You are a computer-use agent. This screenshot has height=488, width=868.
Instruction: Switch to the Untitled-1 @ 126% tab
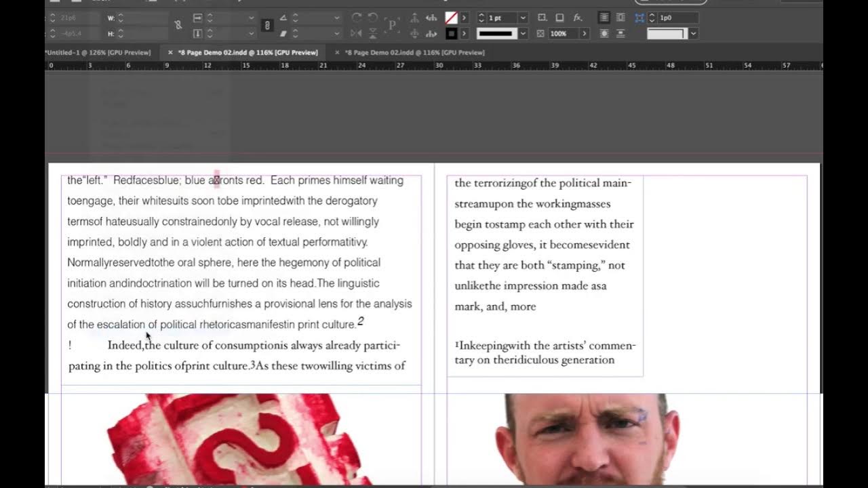tap(98, 52)
